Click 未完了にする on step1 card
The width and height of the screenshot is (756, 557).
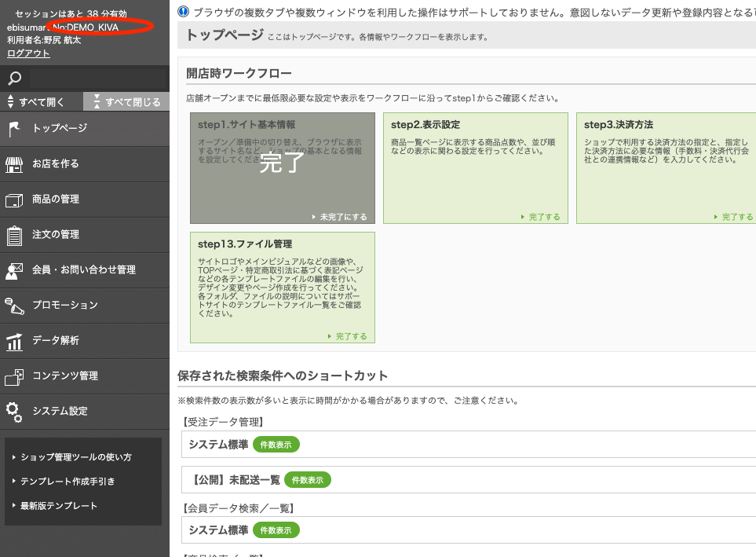[340, 217]
